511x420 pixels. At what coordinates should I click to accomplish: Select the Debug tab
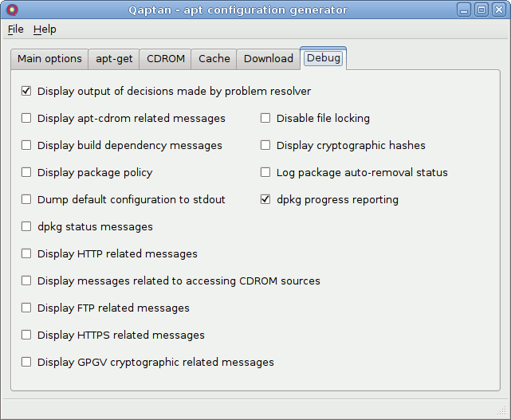[324, 58]
